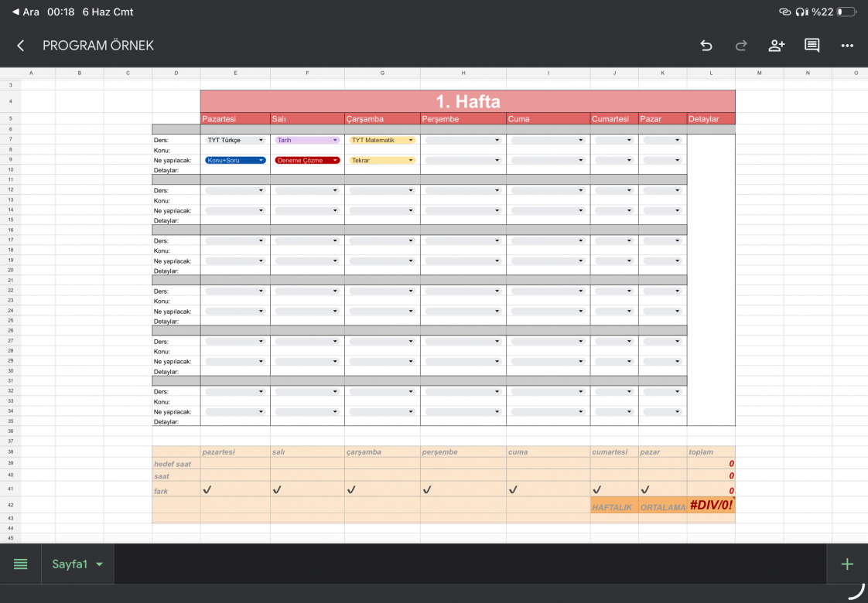Select the #DIV/0! error cell
Viewport: 868px width, 603px height.
pos(711,505)
